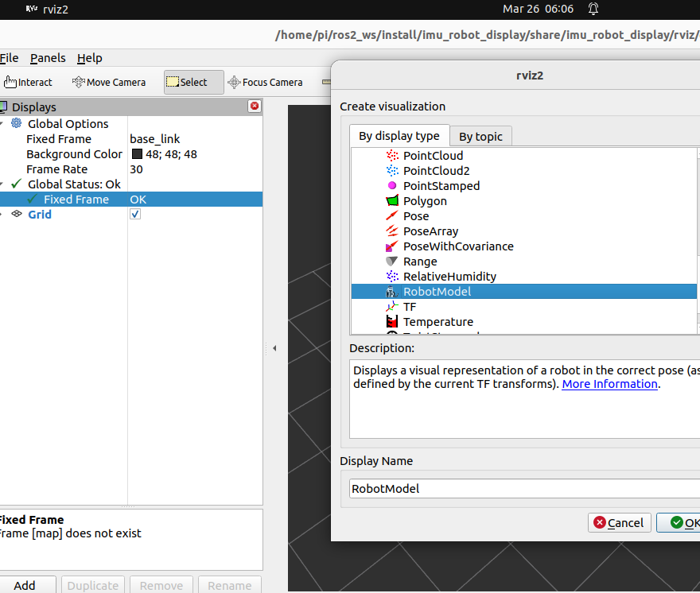Image resolution: width=700 pixels, height=593 pixels.
Task: Click the Global Options label
Action: click(68, 123)
